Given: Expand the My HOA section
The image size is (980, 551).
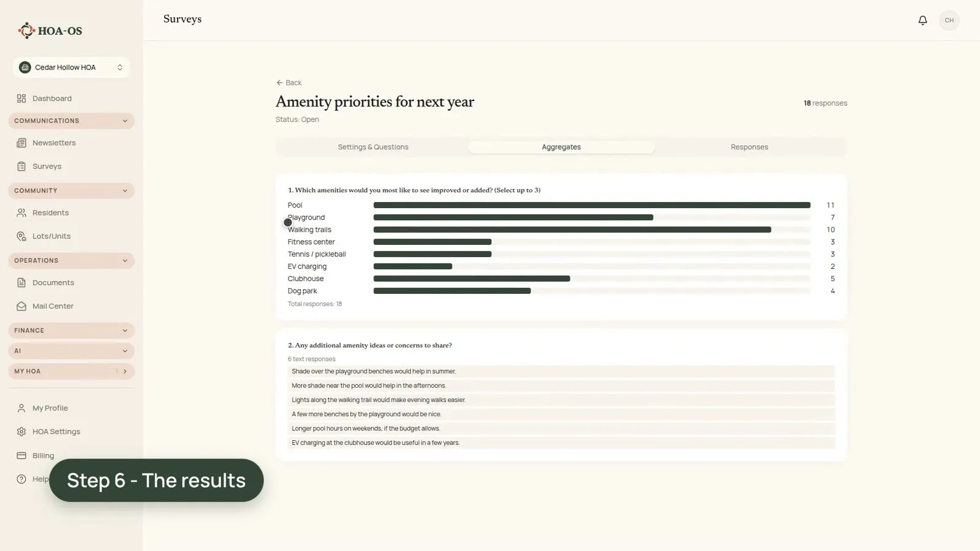Looking at the screenshot, I should [x=71, y=371].
